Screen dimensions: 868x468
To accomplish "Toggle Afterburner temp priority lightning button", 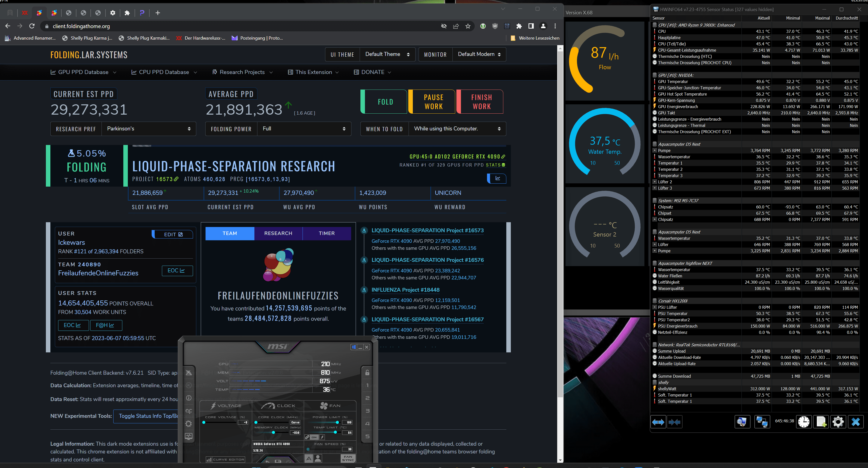I will point(322,437).
